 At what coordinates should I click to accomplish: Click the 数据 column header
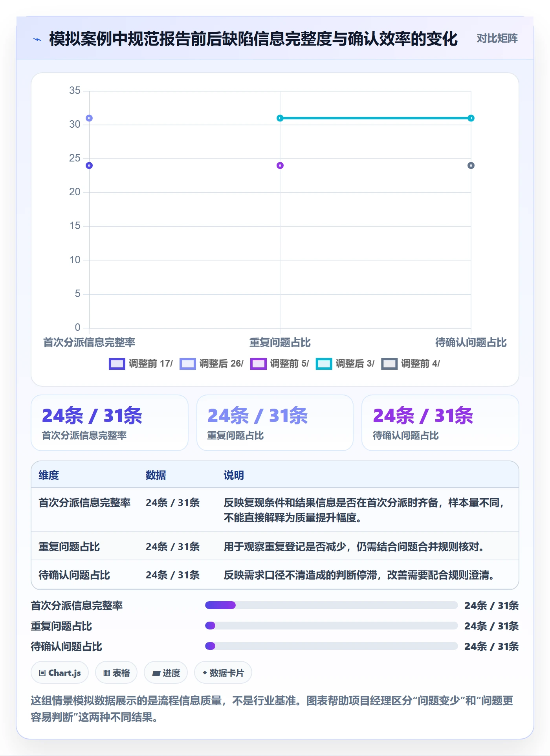pos(156,475)
